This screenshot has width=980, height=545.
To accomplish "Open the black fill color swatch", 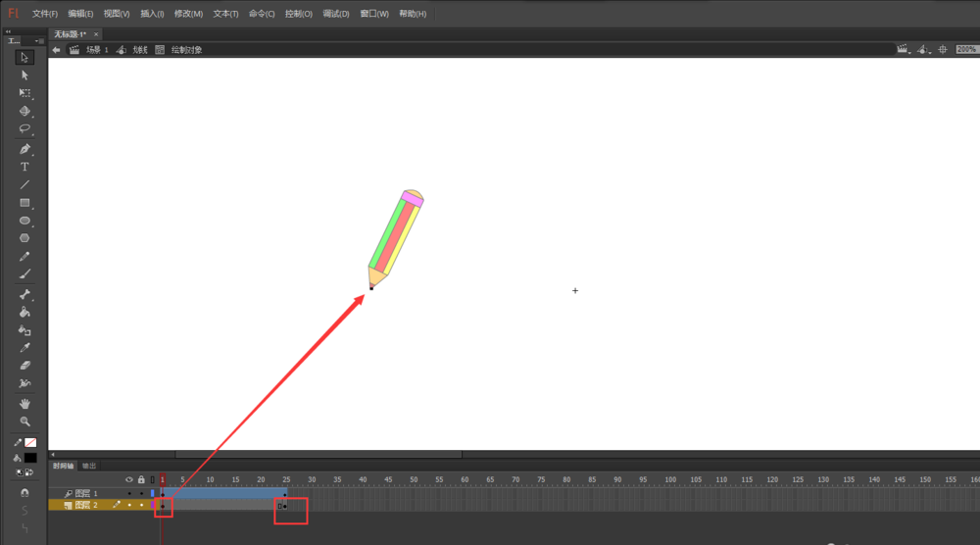I will point(30,458).
